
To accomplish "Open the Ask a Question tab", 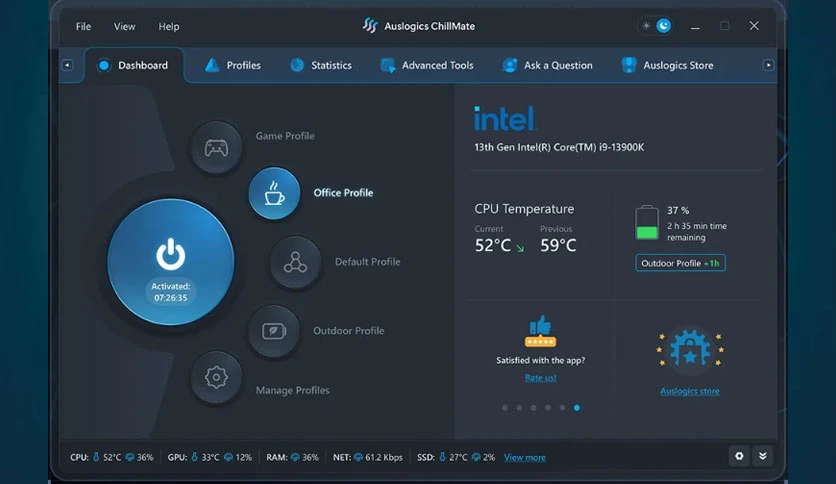I will point(548,65).
